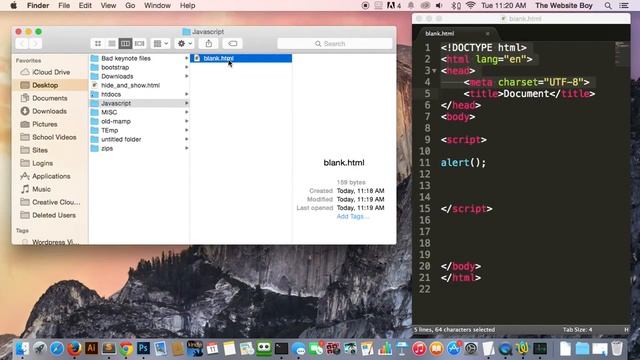Click the volume icon in menu bar
Viewport: 640px width, 360px height.
(x=439, y=6)
